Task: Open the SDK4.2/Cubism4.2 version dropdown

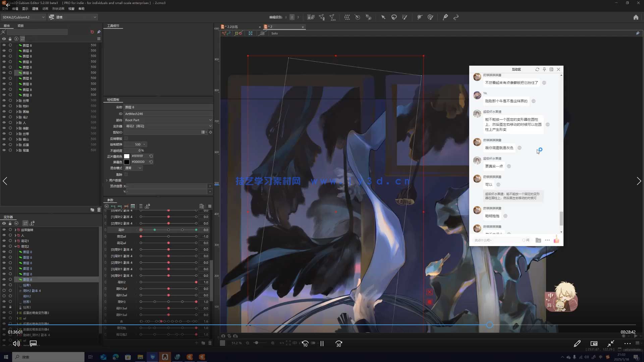Action: click(23, 17)
